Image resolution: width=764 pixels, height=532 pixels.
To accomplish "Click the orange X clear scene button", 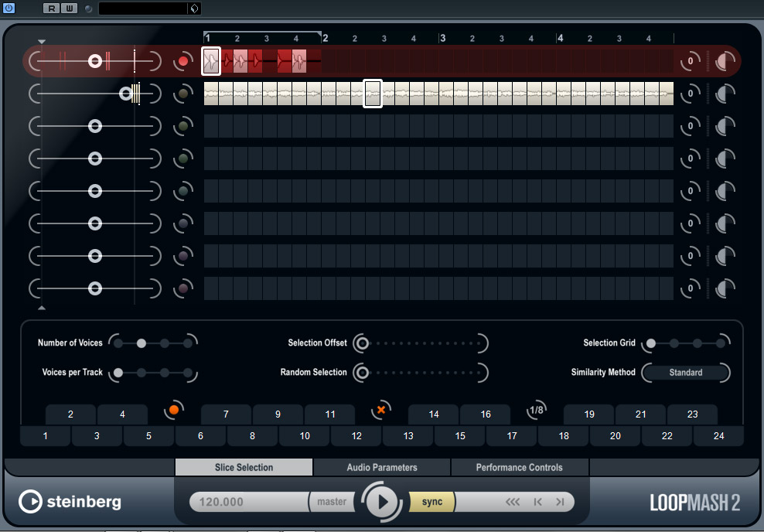I will [381, 410].
